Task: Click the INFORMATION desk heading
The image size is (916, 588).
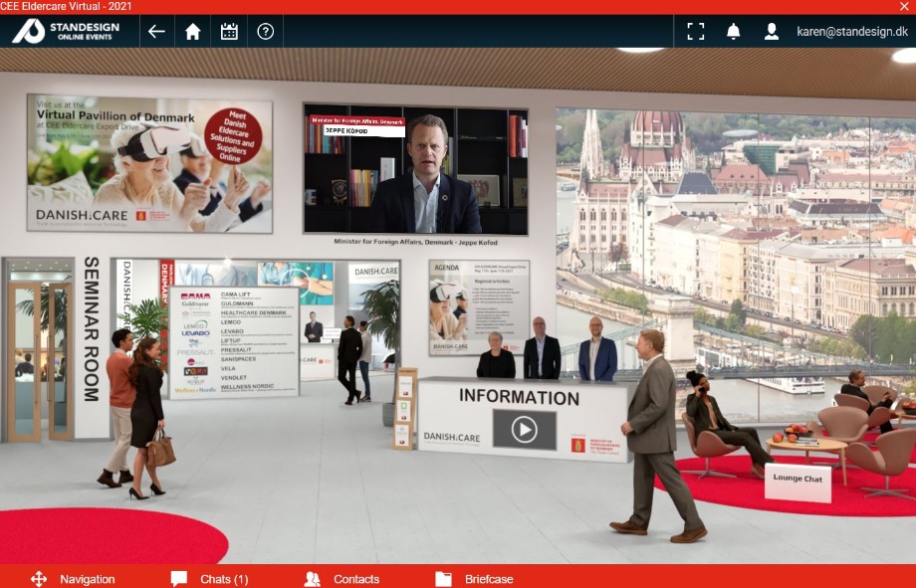Action: (519, 397)
